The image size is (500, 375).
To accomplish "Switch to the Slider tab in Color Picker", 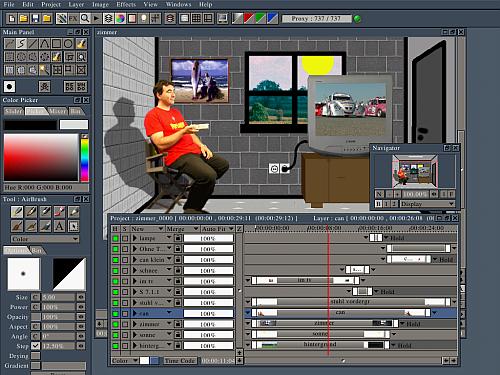I will [x=14, y=111].
